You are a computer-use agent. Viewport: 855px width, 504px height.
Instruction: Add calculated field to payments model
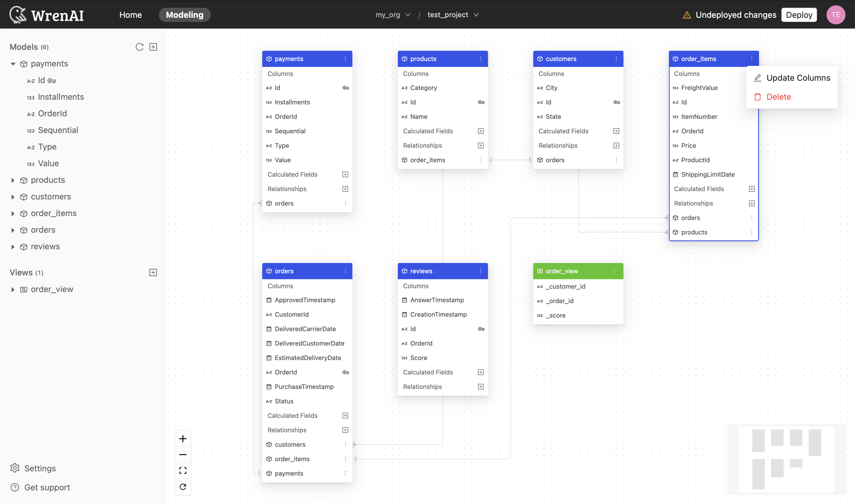click(x=345, y=174)
